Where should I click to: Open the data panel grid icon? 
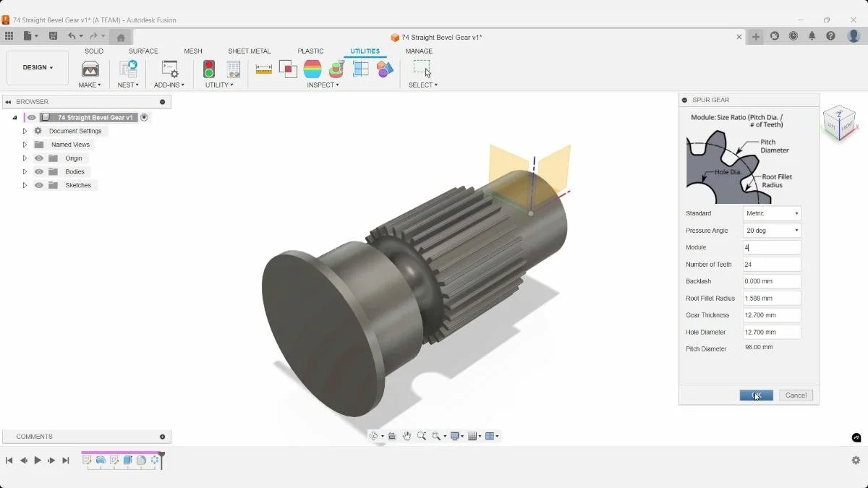coord(9,36)
